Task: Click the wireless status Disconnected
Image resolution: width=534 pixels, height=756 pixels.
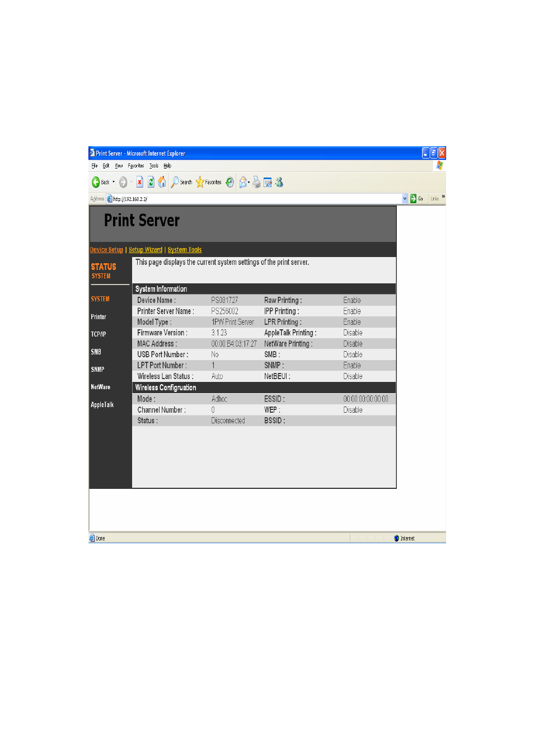Action: (228, 421)
